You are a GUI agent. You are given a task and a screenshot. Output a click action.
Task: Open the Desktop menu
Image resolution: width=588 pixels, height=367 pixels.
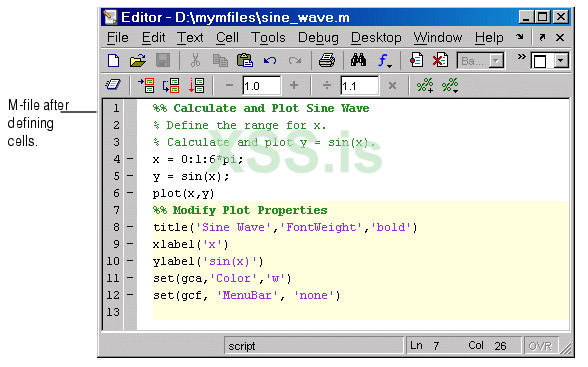click(x=376, y=38)
